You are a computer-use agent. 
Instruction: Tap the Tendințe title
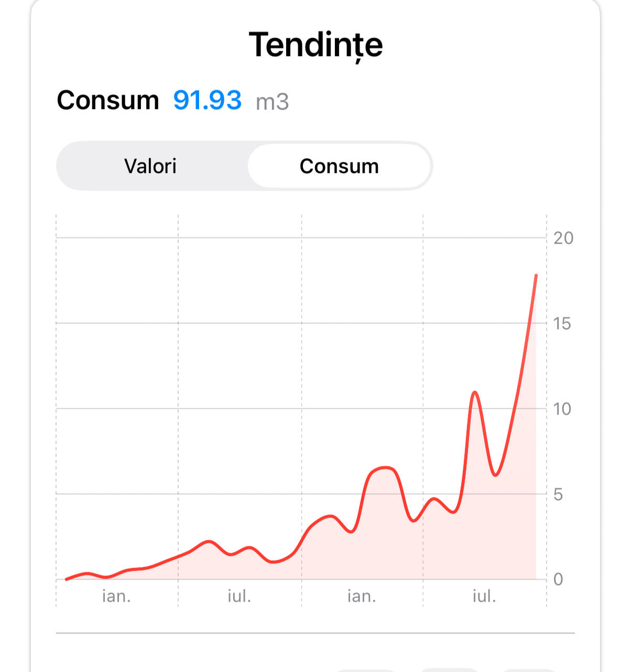coord(315,45)
